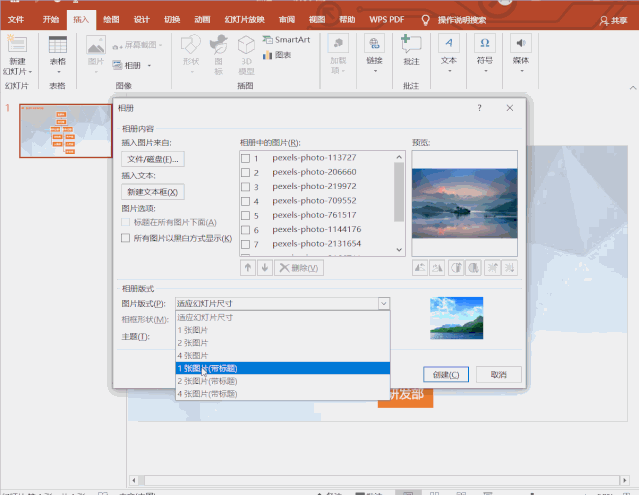Image resolution: width=639 pixels, height=495 pixels.
Task: Check picture 4 pexels-photo-709552
Action: click(x=245, y=201)
